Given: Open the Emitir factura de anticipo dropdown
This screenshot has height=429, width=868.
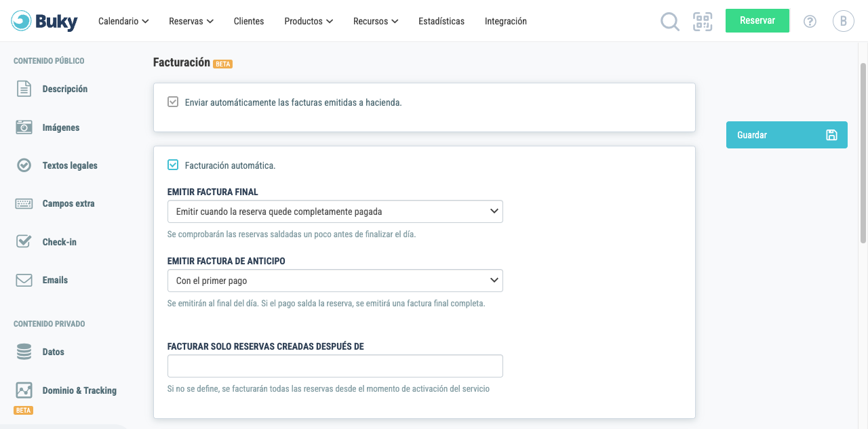Looking at the screenshot, I should tap(335, 281).
